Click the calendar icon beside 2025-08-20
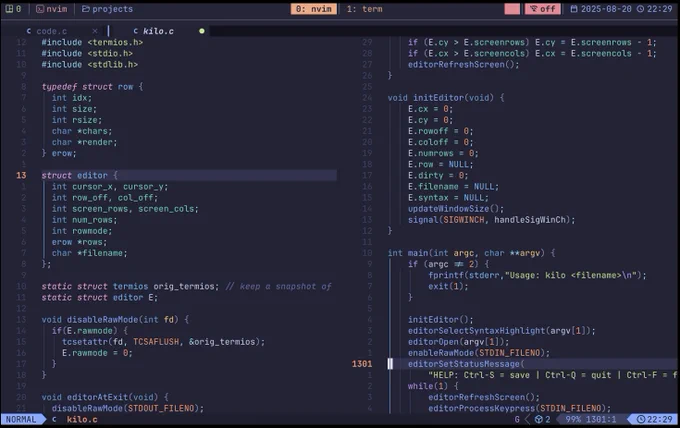The image size is (680, 428). coord(574,9)
